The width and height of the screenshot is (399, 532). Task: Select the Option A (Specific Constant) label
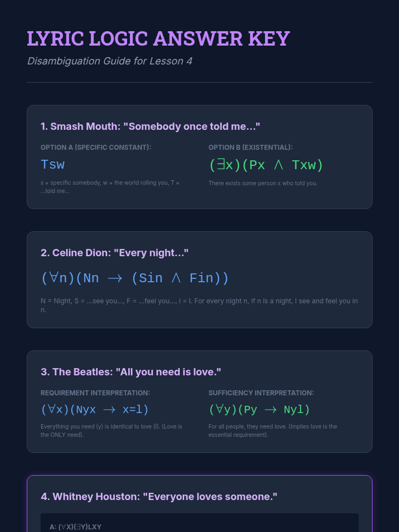click(96, 147)
